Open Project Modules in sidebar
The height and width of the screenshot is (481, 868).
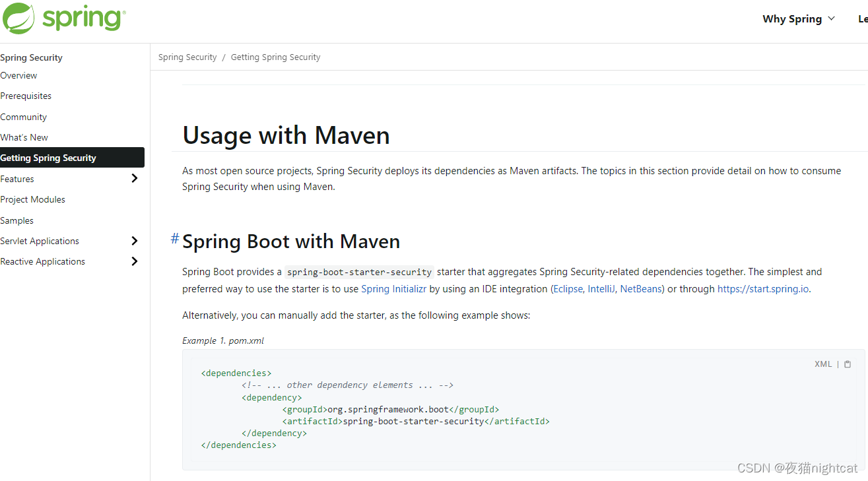pyautogui.click(x=33, y=199)
